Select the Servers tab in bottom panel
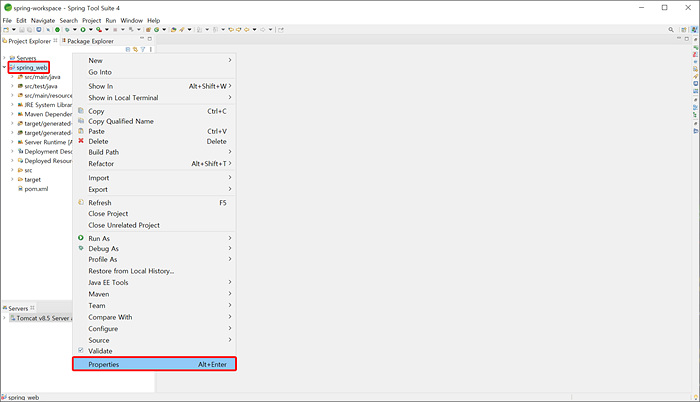 coord(18,308)
